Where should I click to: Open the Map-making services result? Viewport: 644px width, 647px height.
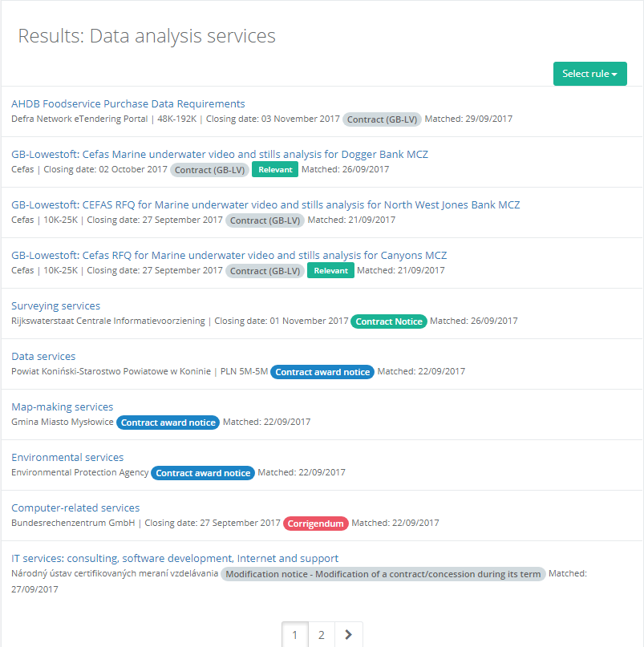click(x=62, y=406)
